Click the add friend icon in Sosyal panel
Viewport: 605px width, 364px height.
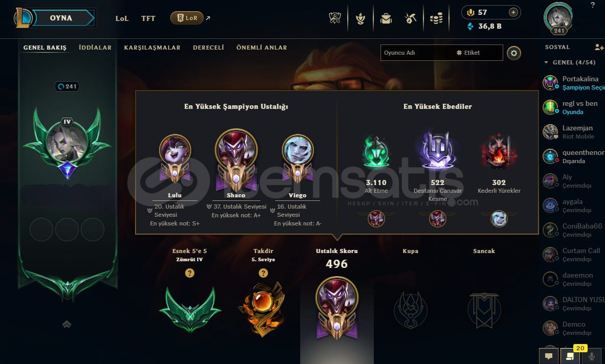(599, 47)
